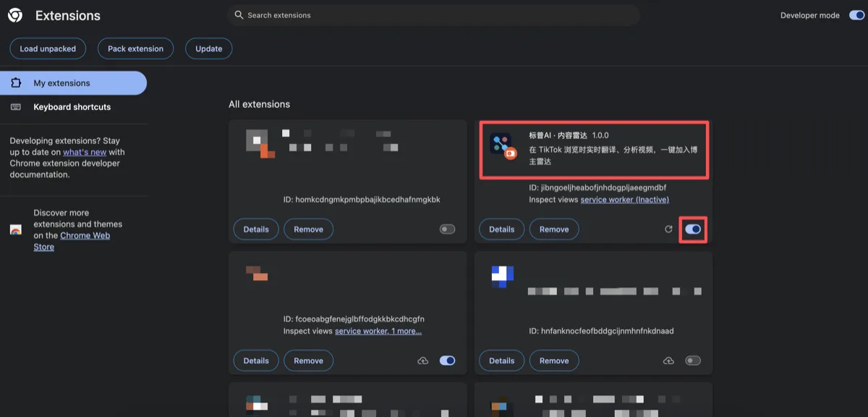This screenshot has width=868, height=417.
Task: Disable the 标普AI 内容雷达 extension toggle
Action: pos(693,229)
